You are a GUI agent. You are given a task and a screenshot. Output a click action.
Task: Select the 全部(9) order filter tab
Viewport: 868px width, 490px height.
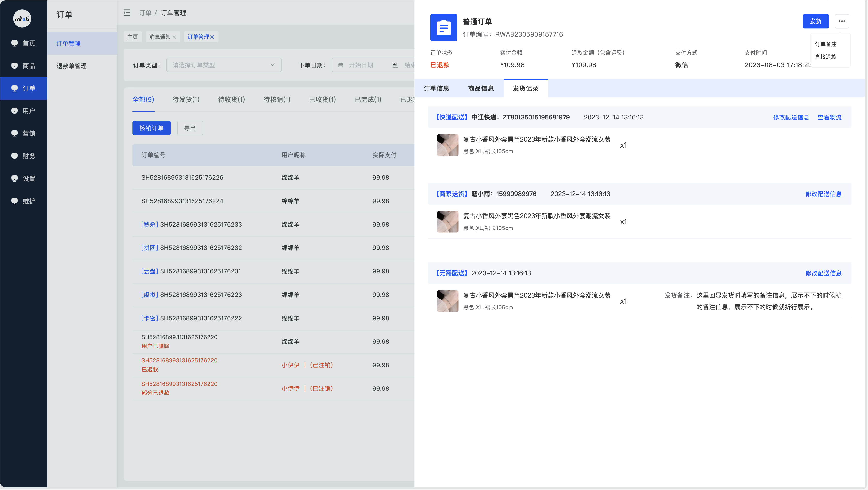[x=143, y=100]
